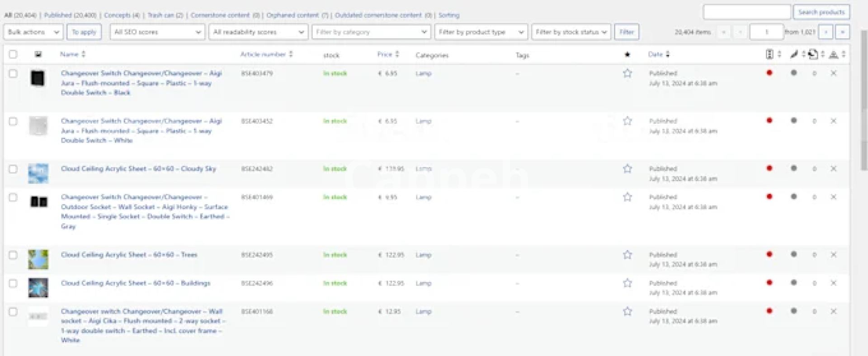Switch to the Trash can view
The image size is (868, 356).
[165, 15]
